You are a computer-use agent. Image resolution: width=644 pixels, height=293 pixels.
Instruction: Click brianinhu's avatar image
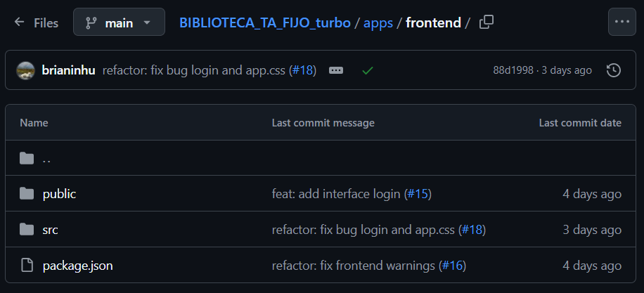(26, 70)
